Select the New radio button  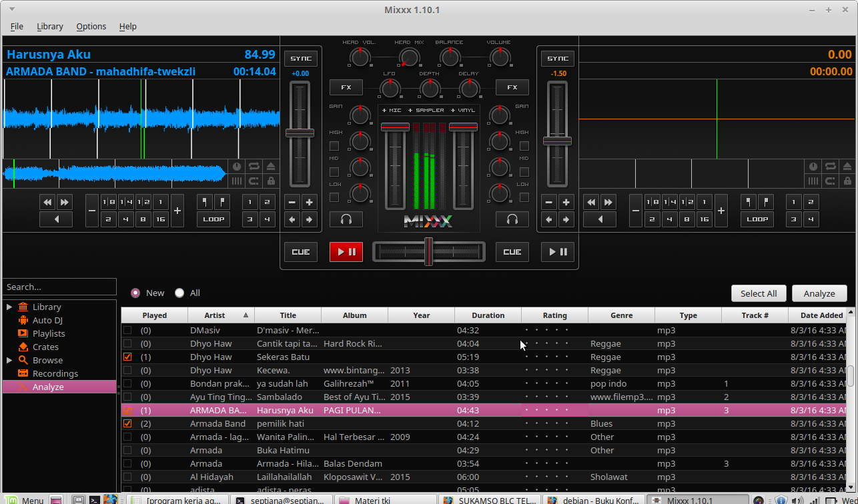click(x=135, y=293)
